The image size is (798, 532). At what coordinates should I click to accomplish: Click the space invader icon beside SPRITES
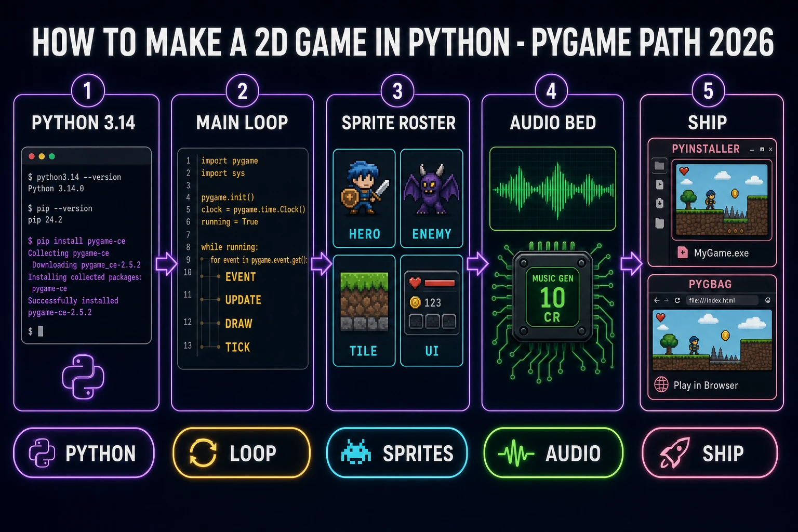click(x=356, y=451)
